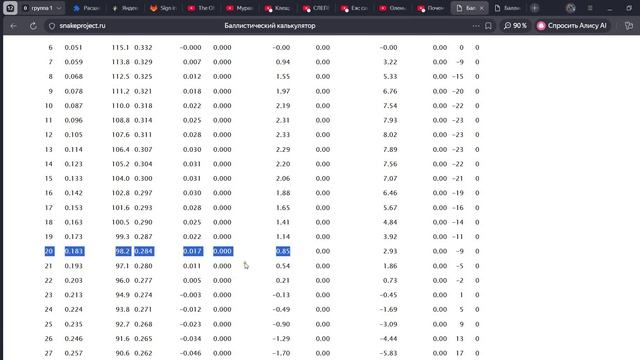Click velocity 90.6 in row 27
The image size is (640, 360).
pyautogui.click(x=122, y=353)
